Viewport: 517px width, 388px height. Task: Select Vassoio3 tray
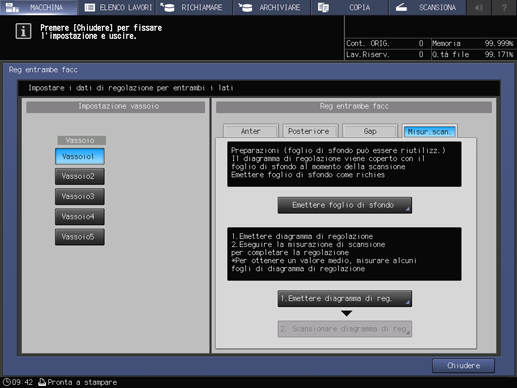pos(80,197)
